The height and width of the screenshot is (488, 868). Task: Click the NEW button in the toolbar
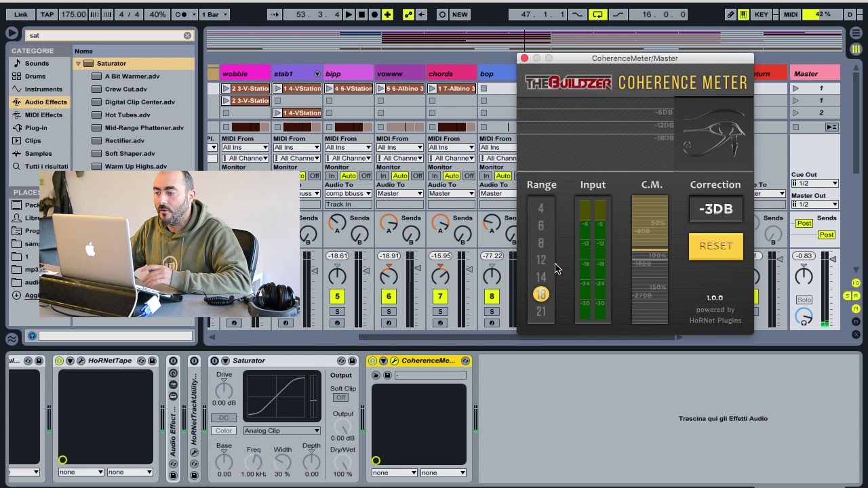click(x=460, y=14)
